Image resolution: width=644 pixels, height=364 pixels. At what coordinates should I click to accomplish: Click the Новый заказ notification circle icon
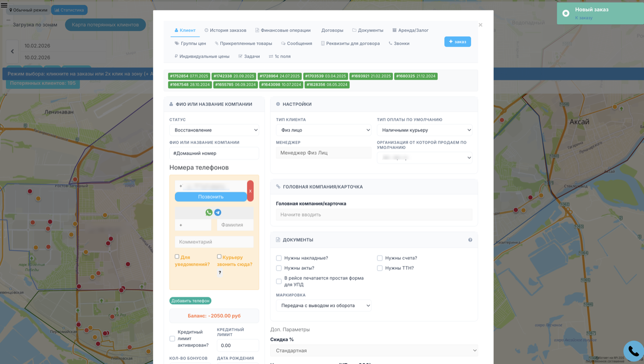(x=565, y=13)
